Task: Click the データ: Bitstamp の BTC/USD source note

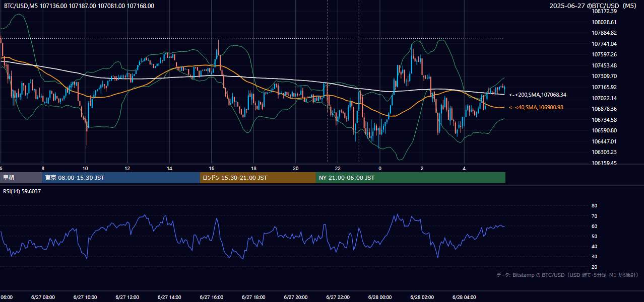Action: point(567,275)
